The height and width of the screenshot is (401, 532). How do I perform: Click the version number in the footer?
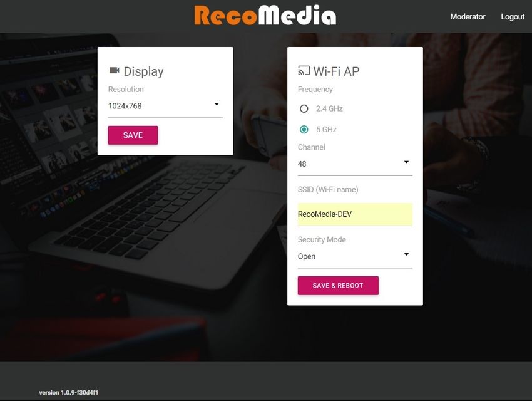[69, 392]
